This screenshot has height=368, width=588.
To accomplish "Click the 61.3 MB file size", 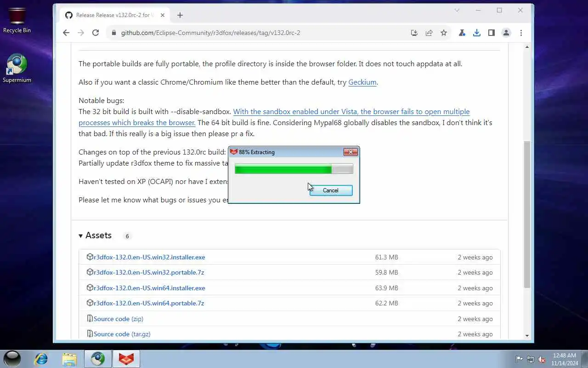I will pos(386,257).
